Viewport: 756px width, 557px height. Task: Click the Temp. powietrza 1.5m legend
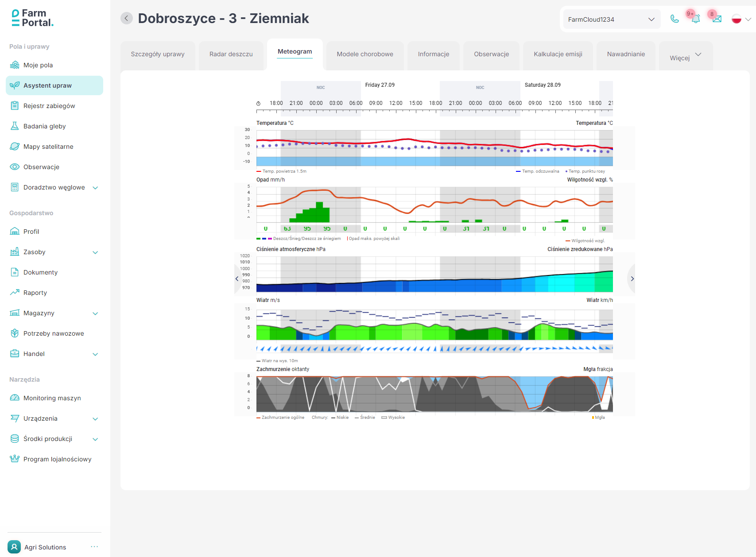(x=282, y=171)
